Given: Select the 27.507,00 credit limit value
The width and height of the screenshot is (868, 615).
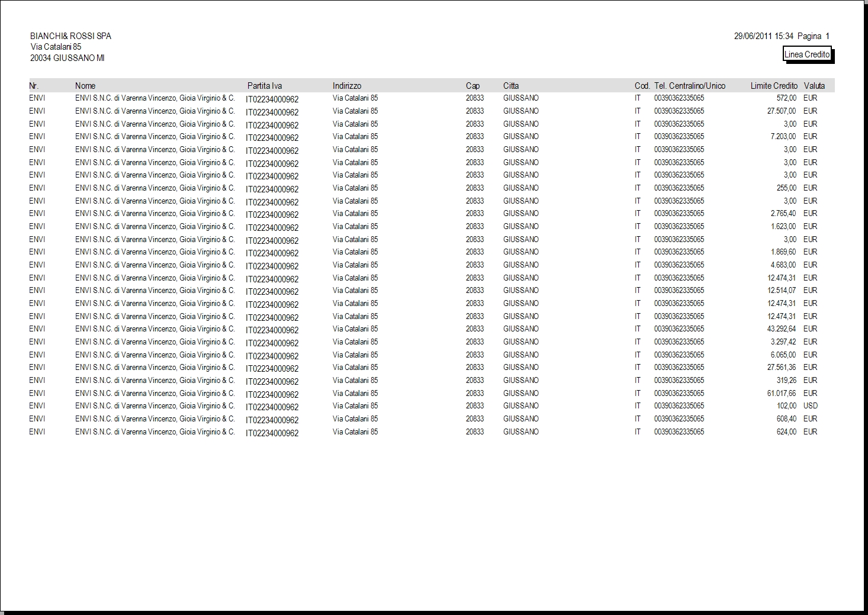Looking at the screenshot, I should [x=782, y=111].
